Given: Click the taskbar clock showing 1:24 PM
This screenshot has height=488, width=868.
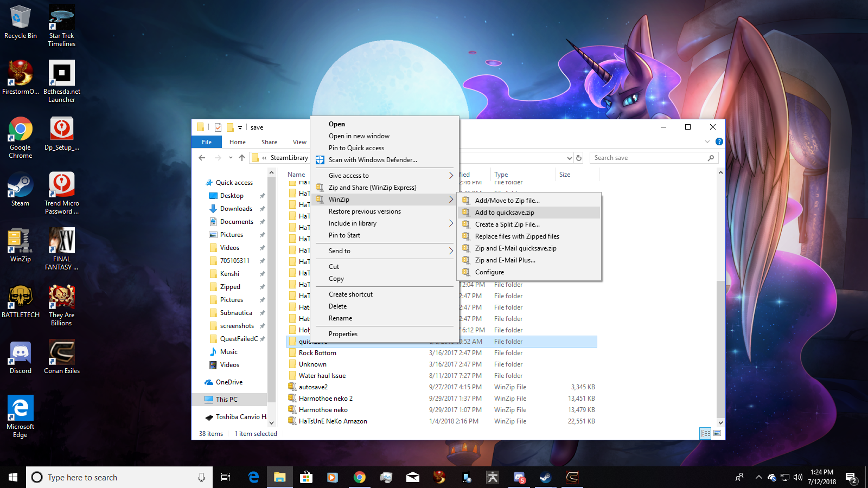Looking at the screenshot, I should click(822, 477).
